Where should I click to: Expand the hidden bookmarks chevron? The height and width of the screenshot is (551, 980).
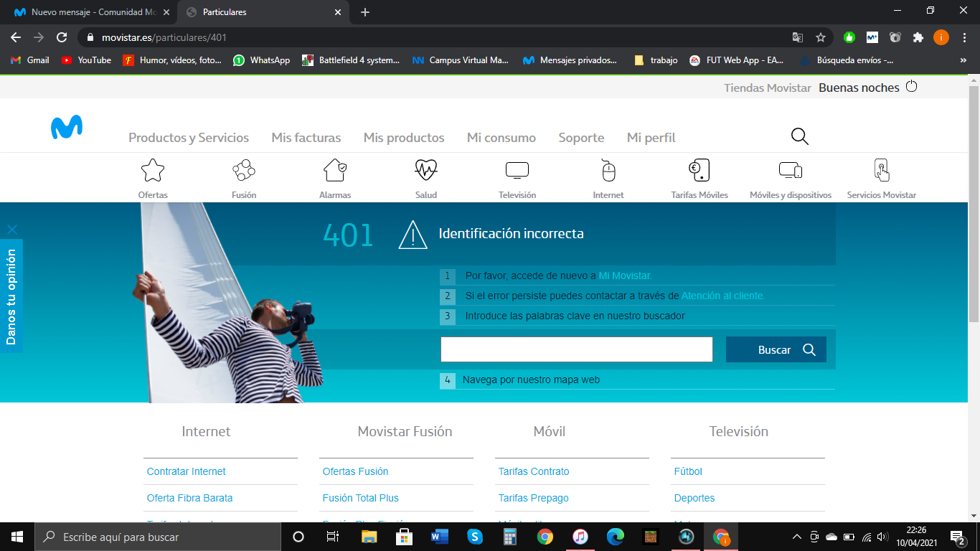(x=963, y=60)
